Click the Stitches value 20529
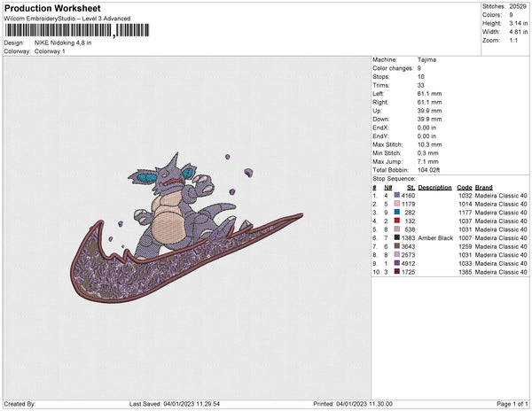 [x=518, y=6]
